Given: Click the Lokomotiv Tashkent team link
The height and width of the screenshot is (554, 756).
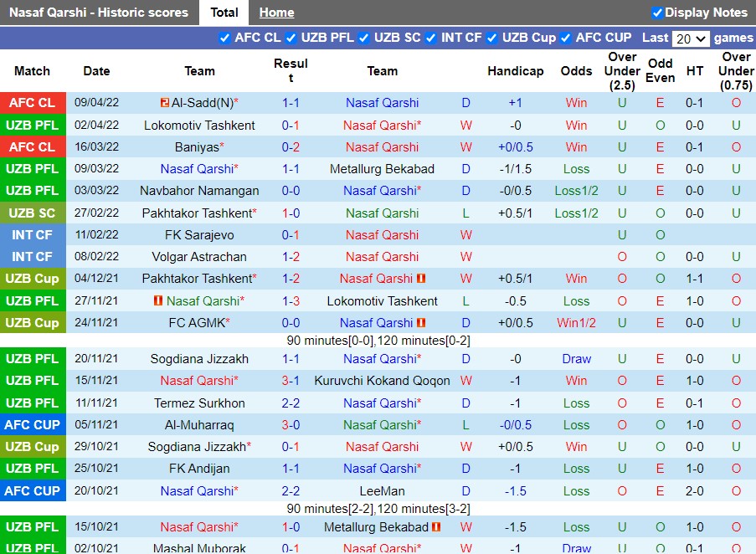Looking at the screenshot, I should (200, 125).
